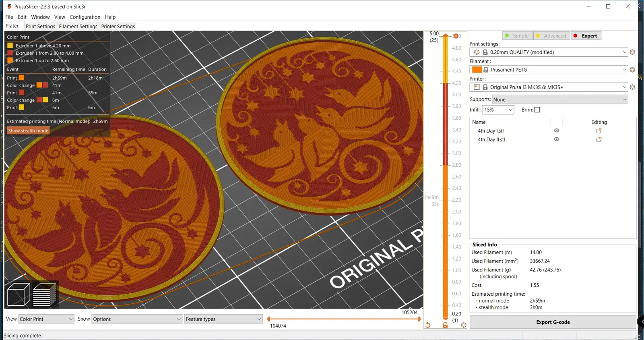Switch to the Print Settings tab

click(40, 26)
